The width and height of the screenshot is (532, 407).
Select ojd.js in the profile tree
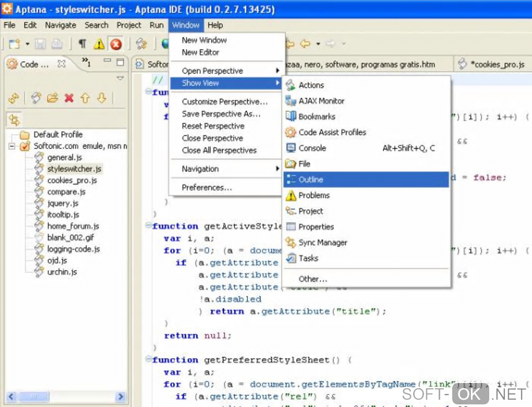coord(57,261)
